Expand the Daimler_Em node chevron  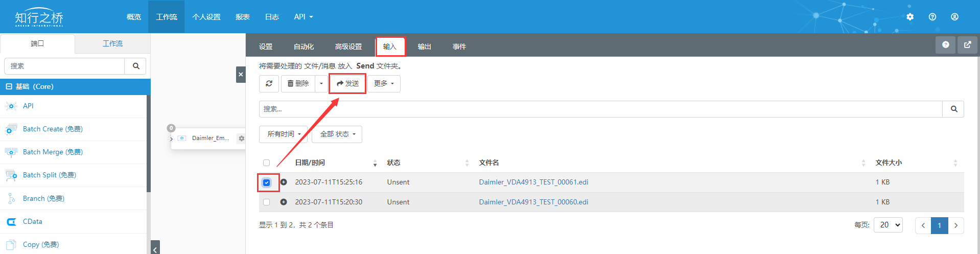[x=172, y=139]
